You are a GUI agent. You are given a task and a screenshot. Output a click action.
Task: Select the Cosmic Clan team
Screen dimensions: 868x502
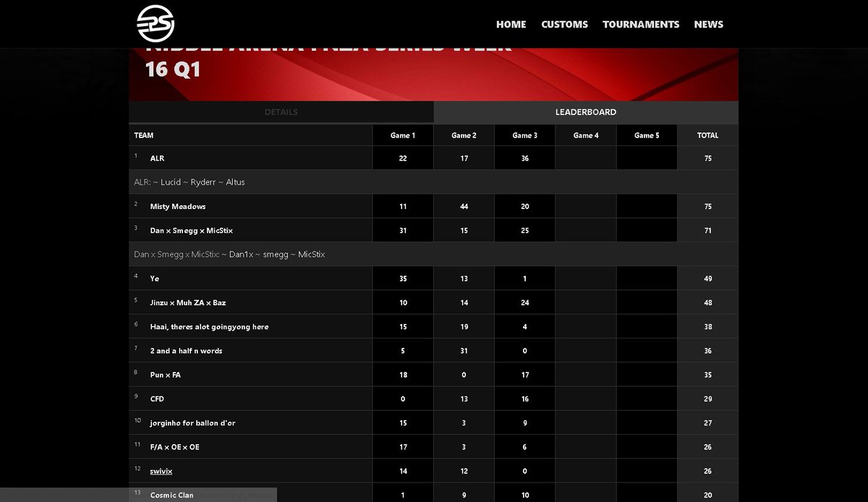tap(171, 495)
